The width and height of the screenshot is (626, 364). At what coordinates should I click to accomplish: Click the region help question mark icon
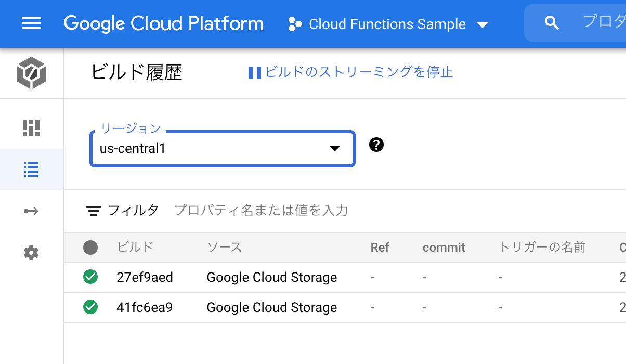click(376, 145)
